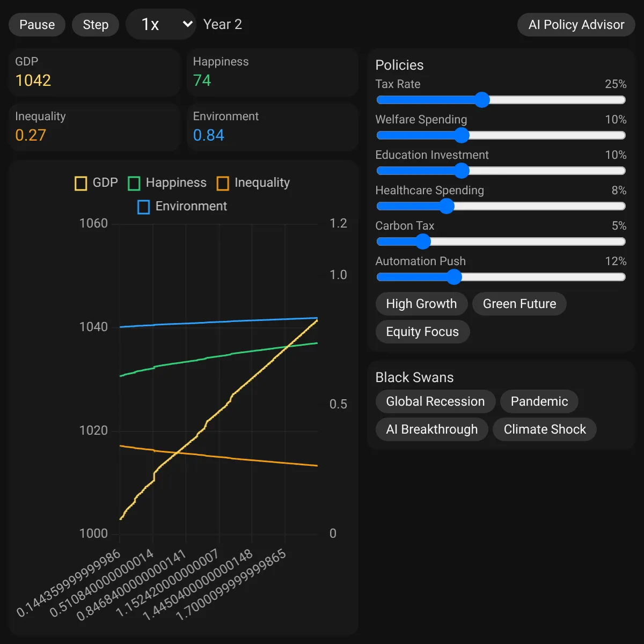Open the 1x simulation speed dropdown
Viewport: 644px width, 644px height.
161,24
